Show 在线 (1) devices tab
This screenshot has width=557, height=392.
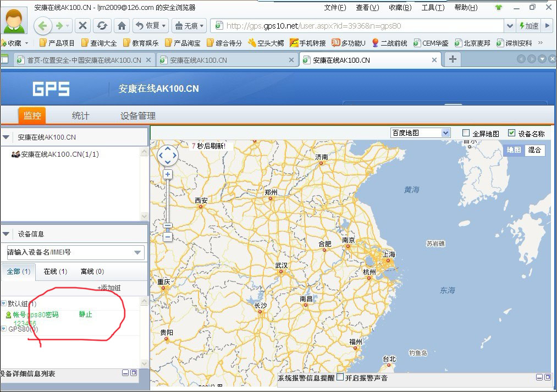pos(55,271)
